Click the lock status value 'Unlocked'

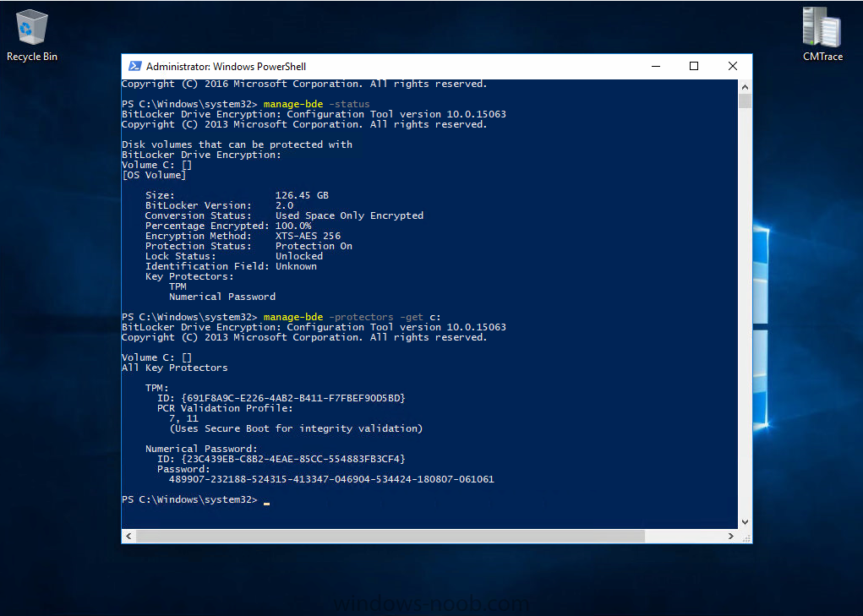point(299,256)
